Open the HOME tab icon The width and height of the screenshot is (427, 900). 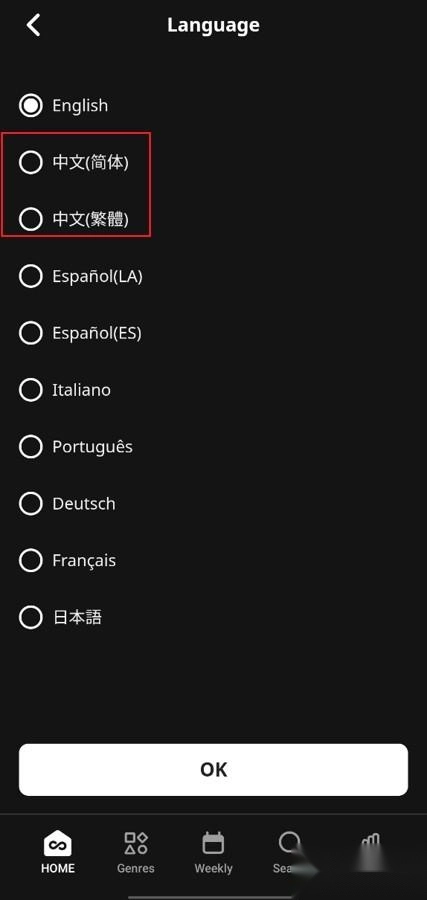58,844
